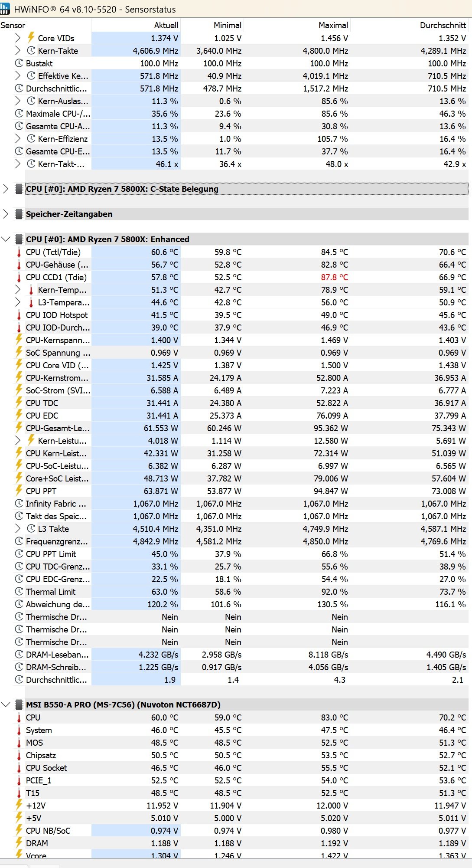
Task: Click the clock icon of Infinity Fabric row
Action: pos(19,504)
